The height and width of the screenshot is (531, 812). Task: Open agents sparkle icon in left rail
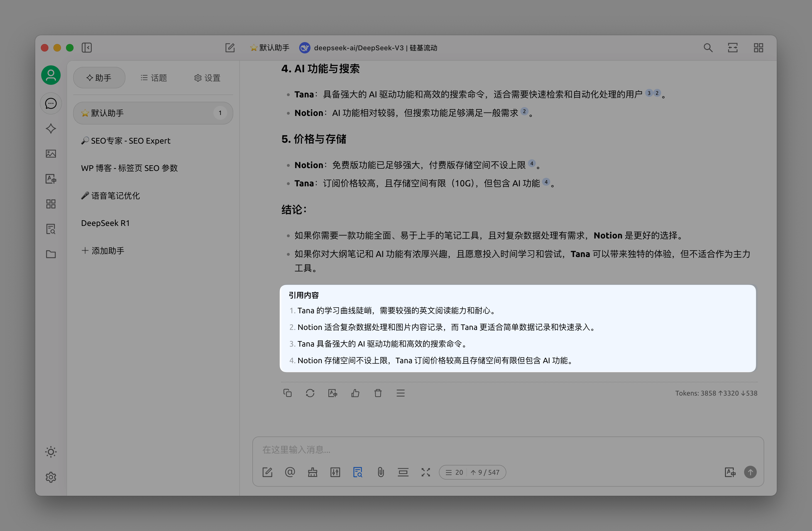click(51, 129)
